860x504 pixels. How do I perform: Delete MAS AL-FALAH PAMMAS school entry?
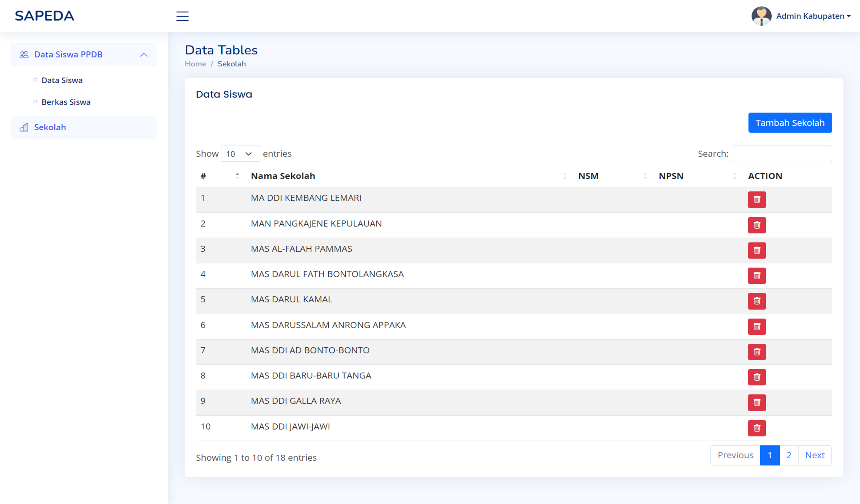(x=757, y=251)
